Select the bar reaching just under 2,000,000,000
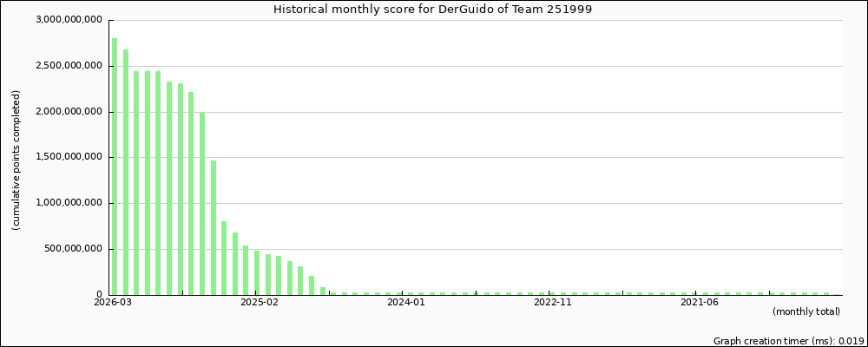Viewport: 868px width, 347px height. pos(202,203)
